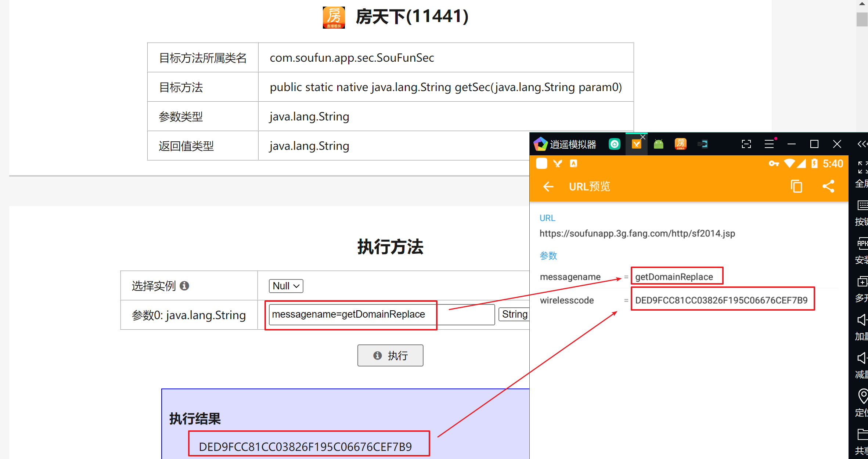The image size is (868, 459).
Task: Click the 房天下(11441) page title
Action: [x=412, y=17]
